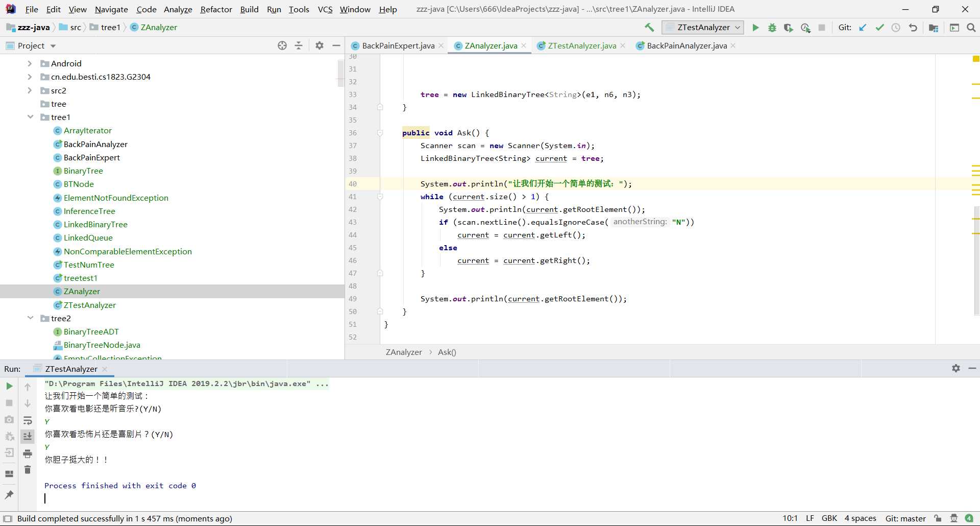980x526 pixels.
Task: Click the Git Update Project arrow icon
Action: [x=863, y=28]
